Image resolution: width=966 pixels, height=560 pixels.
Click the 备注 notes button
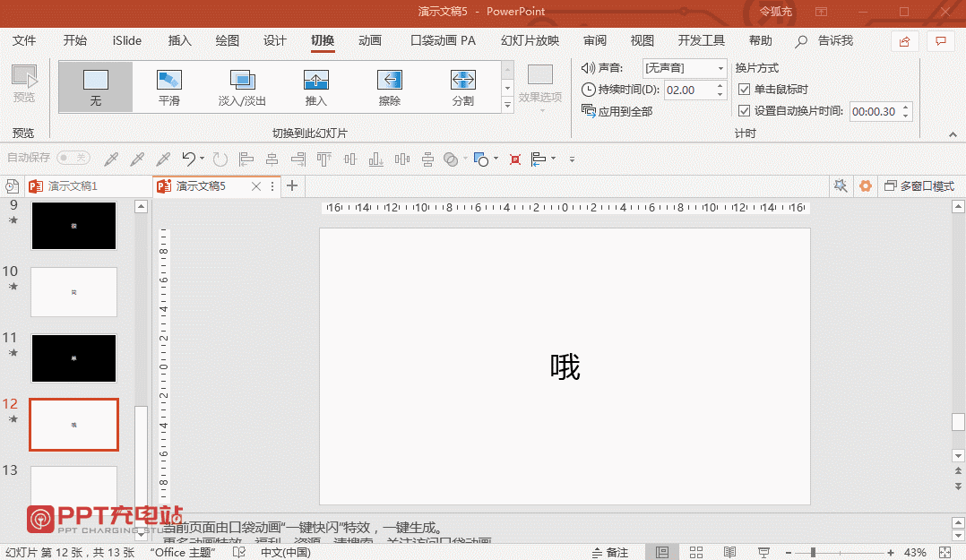coord(610,553)
